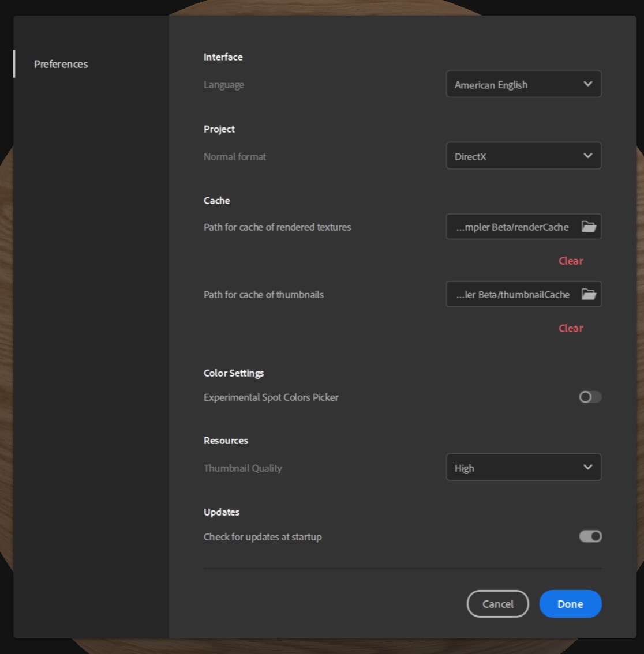Toggle Experimental Spot Colors Picker switch
Viewport: 644px width, 654px height.
click(590, 397)
